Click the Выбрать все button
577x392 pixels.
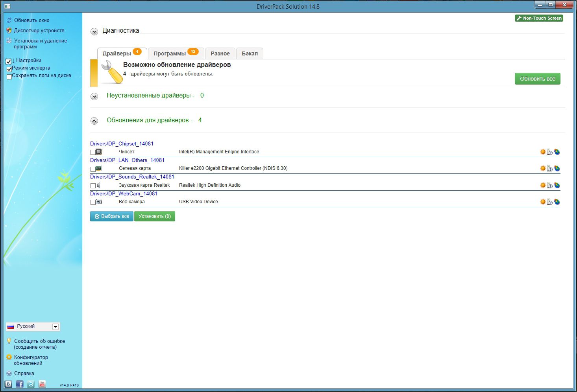pyautogui.click(x=111, y=216)
